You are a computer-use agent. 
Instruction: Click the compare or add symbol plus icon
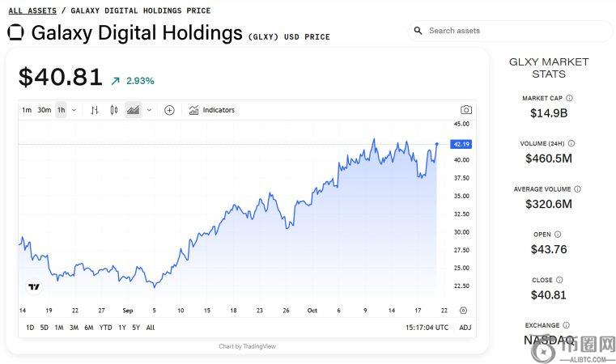(169, 110)
